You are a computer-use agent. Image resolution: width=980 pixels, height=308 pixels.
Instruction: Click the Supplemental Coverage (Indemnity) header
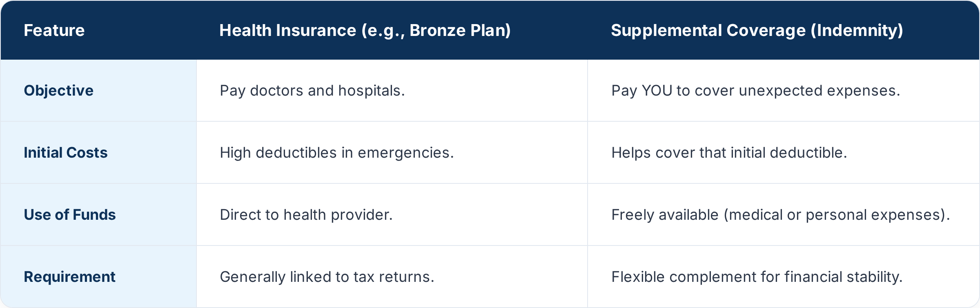coord(757,31)
